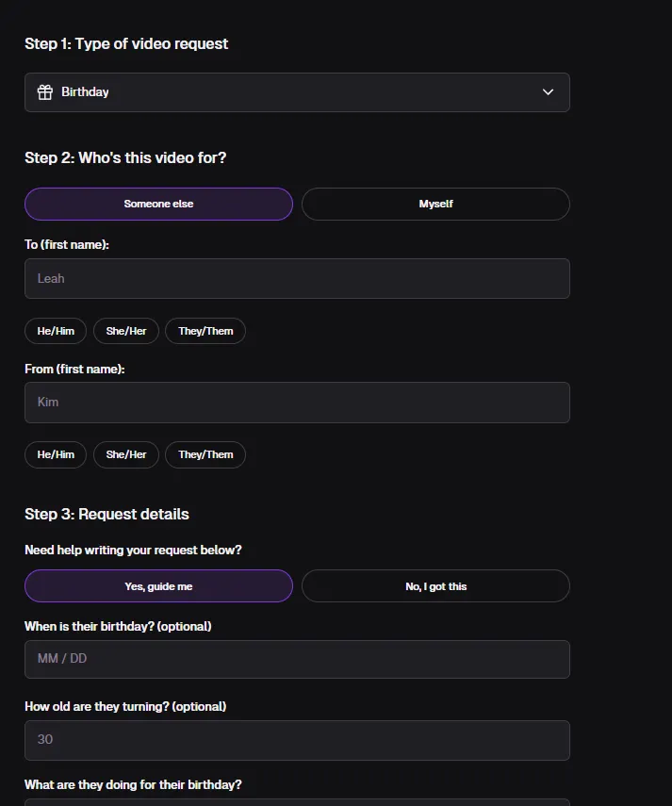Click the age field showing 30
This screenshot has width=672, height=806.
(297, 740)
